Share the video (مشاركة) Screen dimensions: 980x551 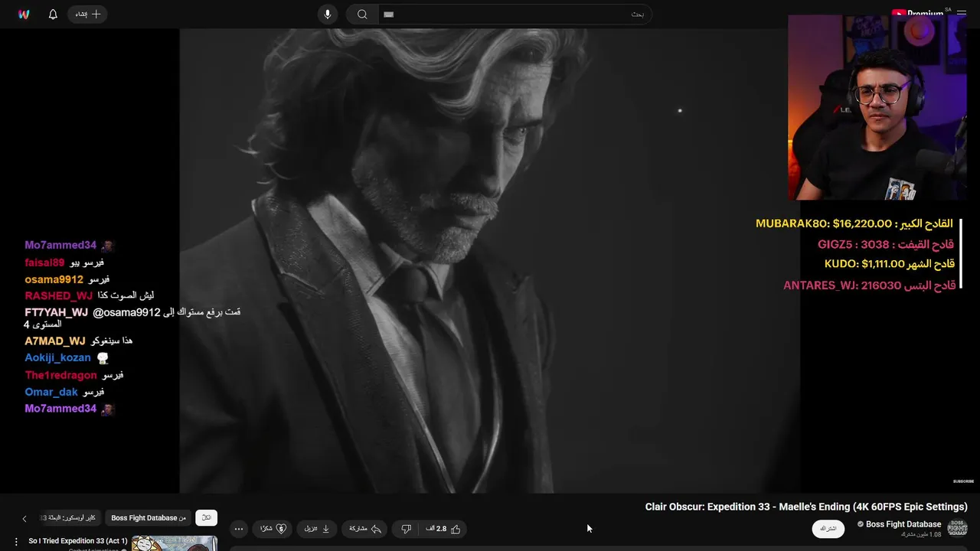[365, 529]
